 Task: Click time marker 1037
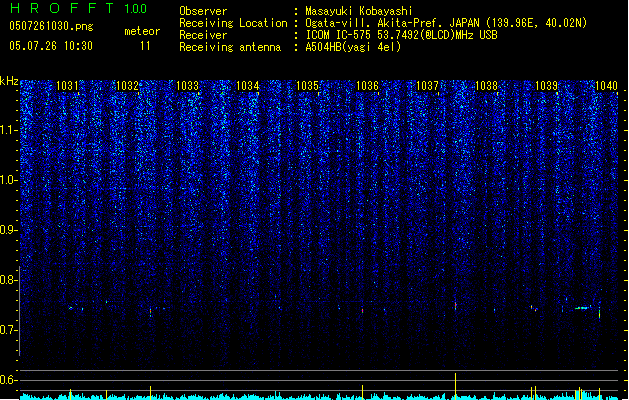pyautogui.click(x=427, y=86)
